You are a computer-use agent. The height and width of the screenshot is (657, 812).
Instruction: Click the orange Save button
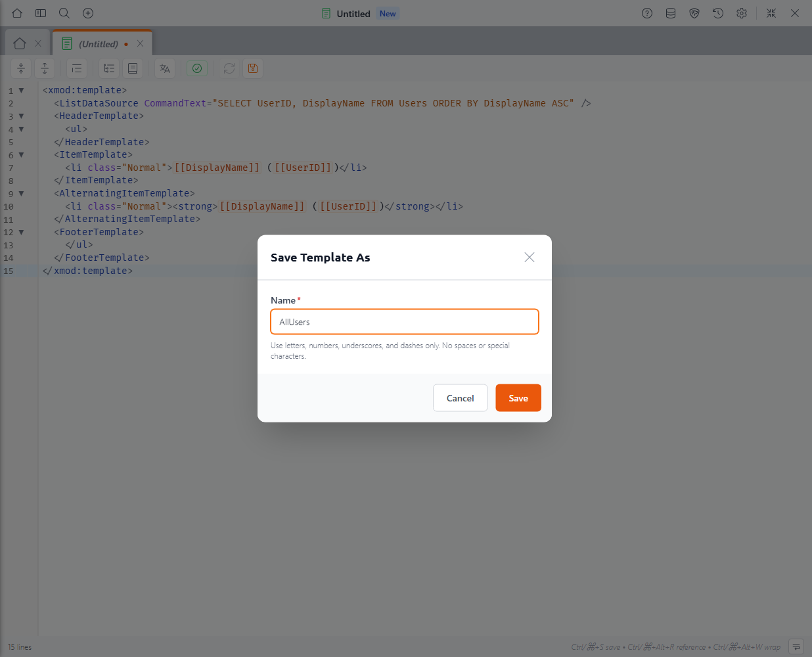pos(518,398)
